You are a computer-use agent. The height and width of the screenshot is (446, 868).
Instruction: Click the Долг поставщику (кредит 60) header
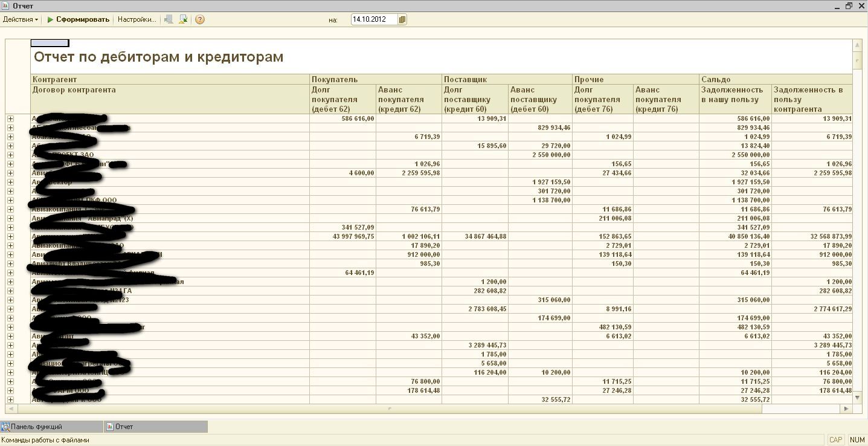pyautogui.click(x=475, y=99)
